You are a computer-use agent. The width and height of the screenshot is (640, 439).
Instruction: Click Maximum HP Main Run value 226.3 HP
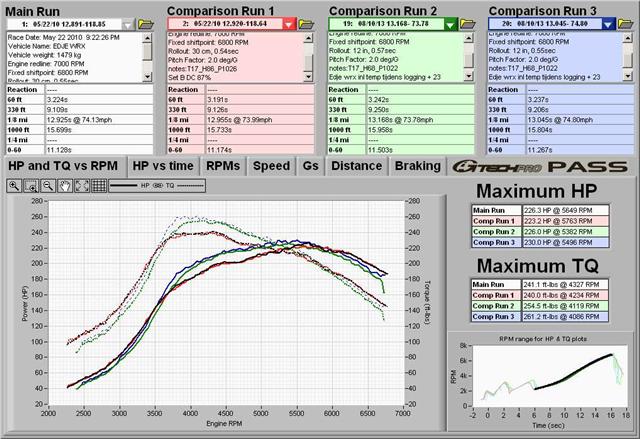(566, 210)
